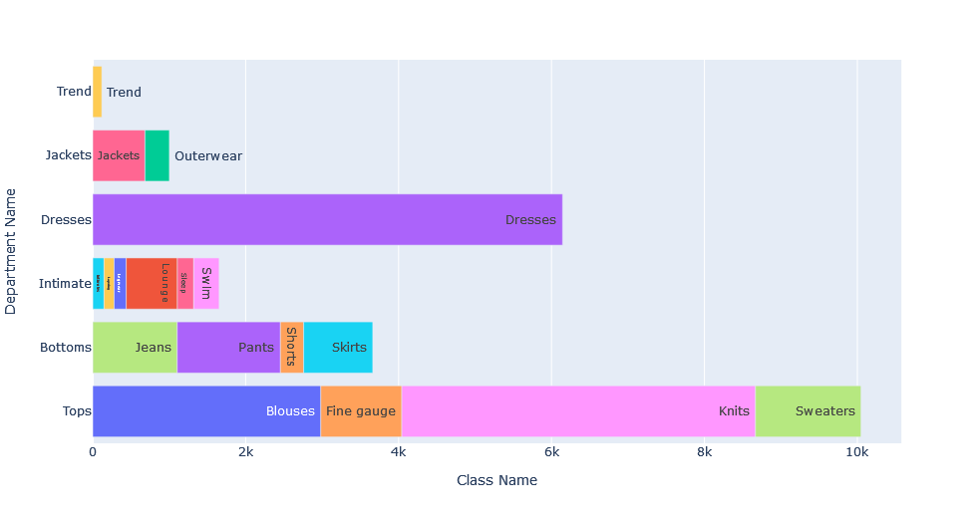Click the large purple Dresses bar
The width and height of the screenshot is (980, 523).
[x=327, y=220]
